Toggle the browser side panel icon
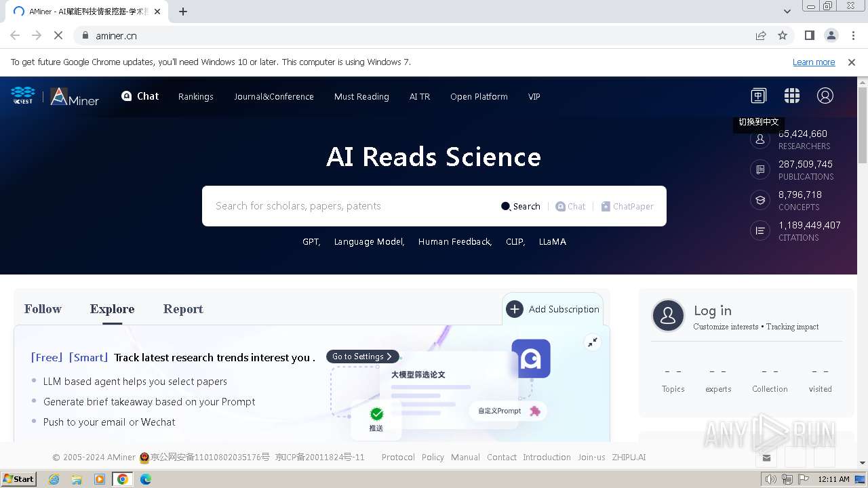This screenshot has width=868, height=488. pos(809,35)
